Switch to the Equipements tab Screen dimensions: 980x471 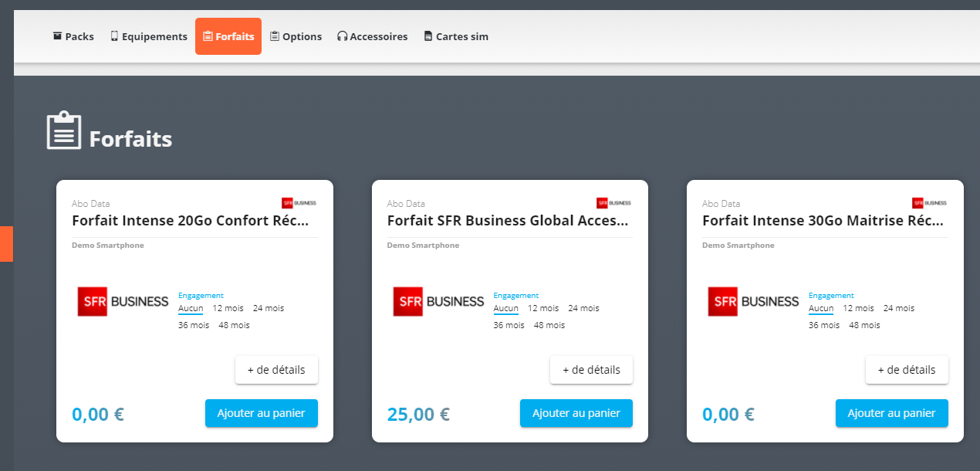149,36
